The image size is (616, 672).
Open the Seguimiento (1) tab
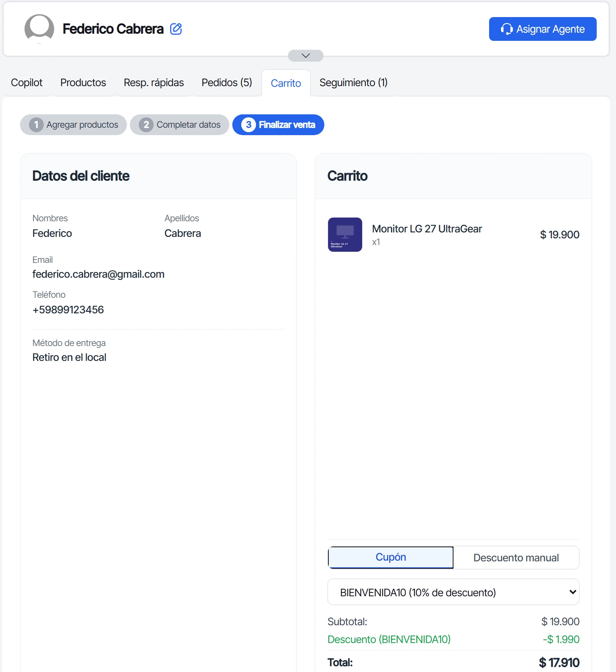click(x=353, y=82)
